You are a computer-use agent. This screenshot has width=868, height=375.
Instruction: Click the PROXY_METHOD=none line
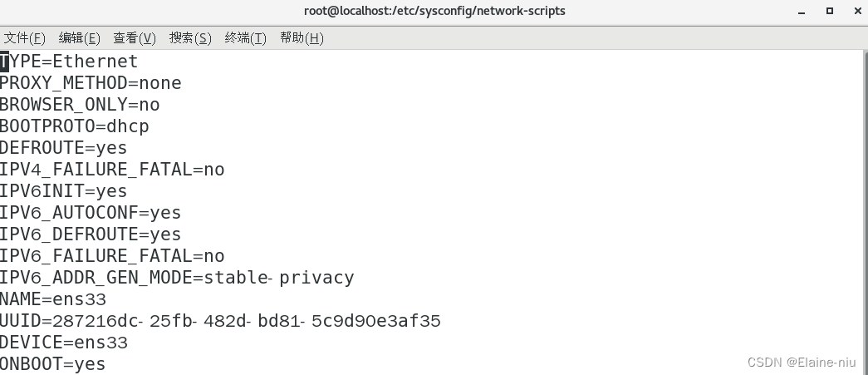point(91,83)
